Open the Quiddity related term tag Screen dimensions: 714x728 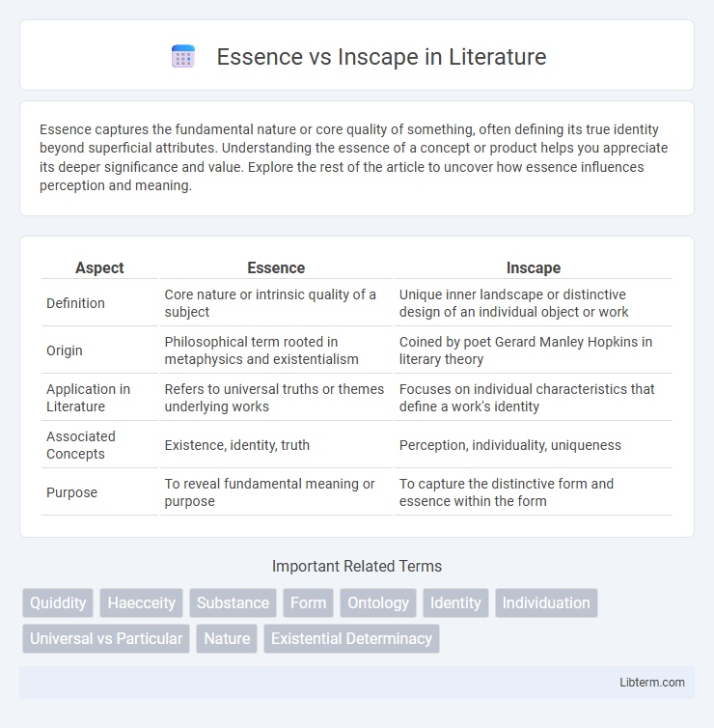58,602
